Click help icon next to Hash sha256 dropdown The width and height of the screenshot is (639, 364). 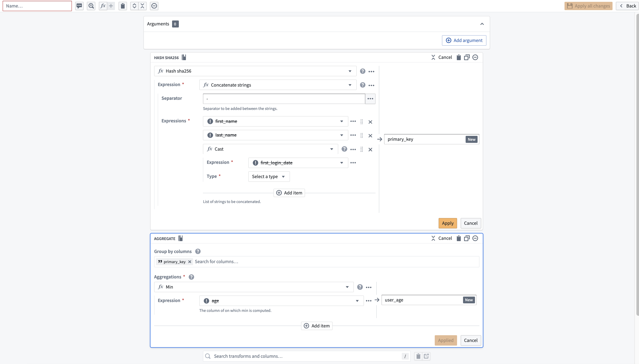pyautogui.click(x=363, y=71)
